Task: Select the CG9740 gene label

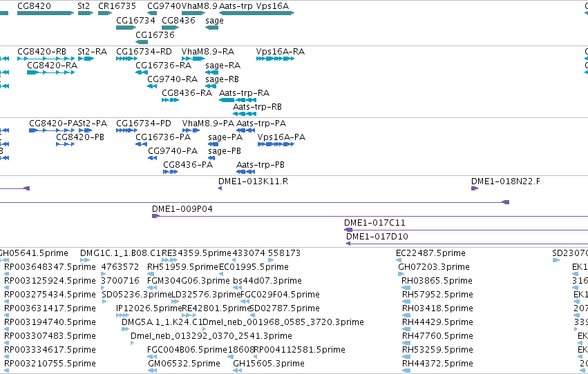Action: pyautogui.click(x=164, y=6)
